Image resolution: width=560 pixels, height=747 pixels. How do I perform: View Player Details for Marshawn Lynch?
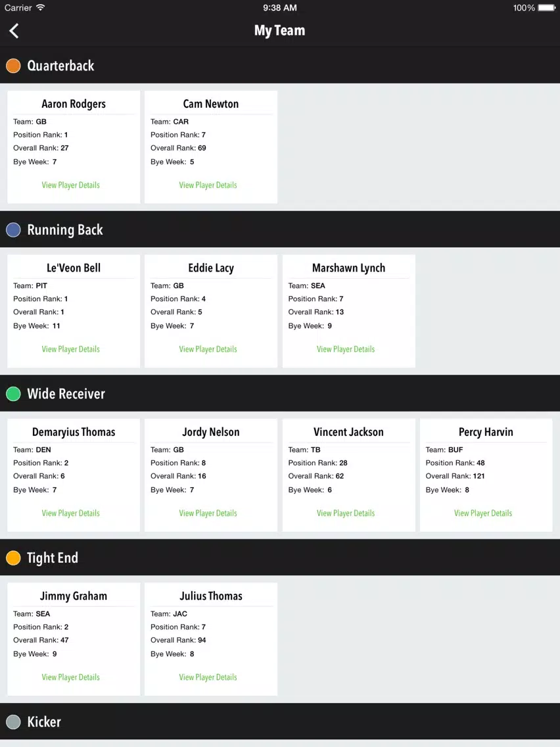pyautogui.click(x=346, y=349)
